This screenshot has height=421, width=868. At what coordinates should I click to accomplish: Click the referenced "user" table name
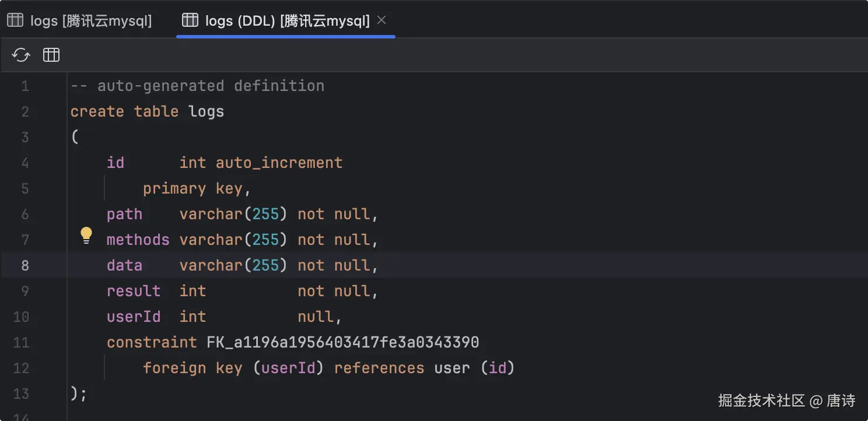click(x=452, y=368)
